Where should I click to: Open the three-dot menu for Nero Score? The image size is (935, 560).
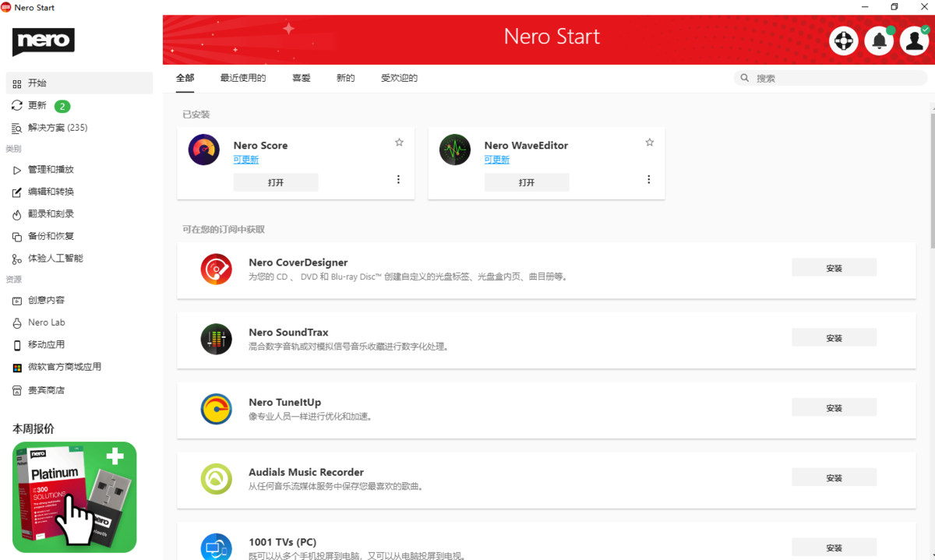398,179
